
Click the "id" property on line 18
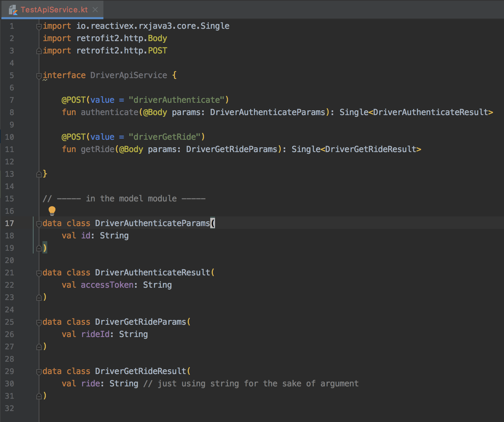86,236
